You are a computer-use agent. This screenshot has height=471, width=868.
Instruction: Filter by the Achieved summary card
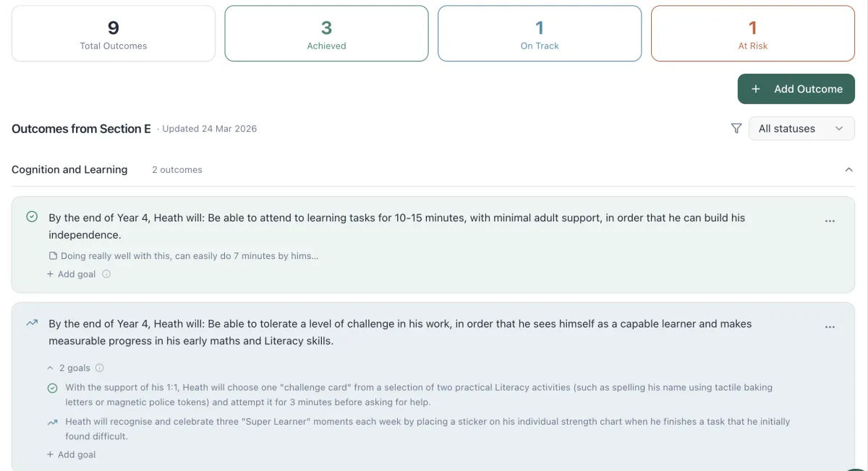coord(326,33)
